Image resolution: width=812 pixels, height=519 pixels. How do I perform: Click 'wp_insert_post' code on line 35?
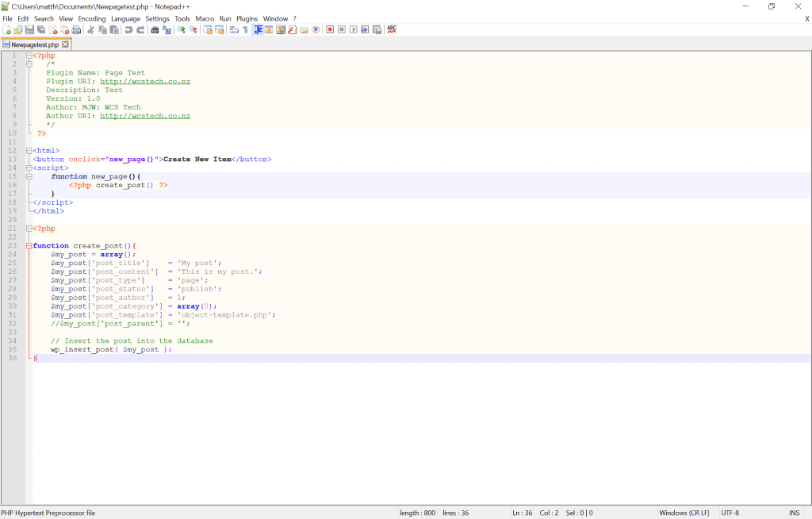pyautogui.click(x=82, y=349)
